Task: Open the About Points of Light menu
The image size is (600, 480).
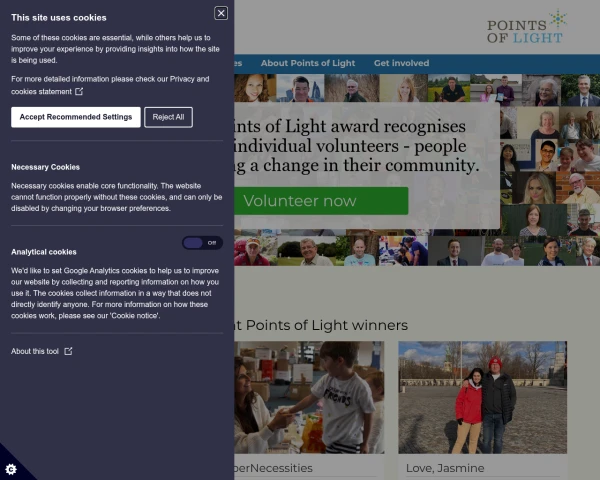Action: (x=308, y=63)
